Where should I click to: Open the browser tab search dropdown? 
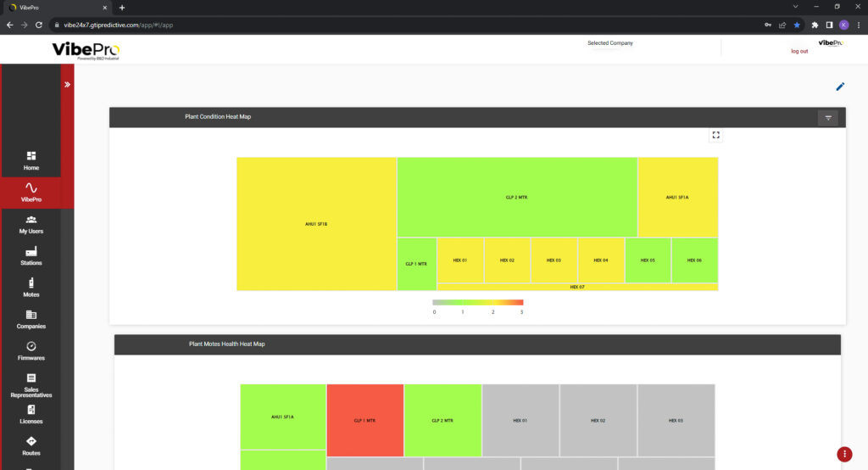pos(795,7)
